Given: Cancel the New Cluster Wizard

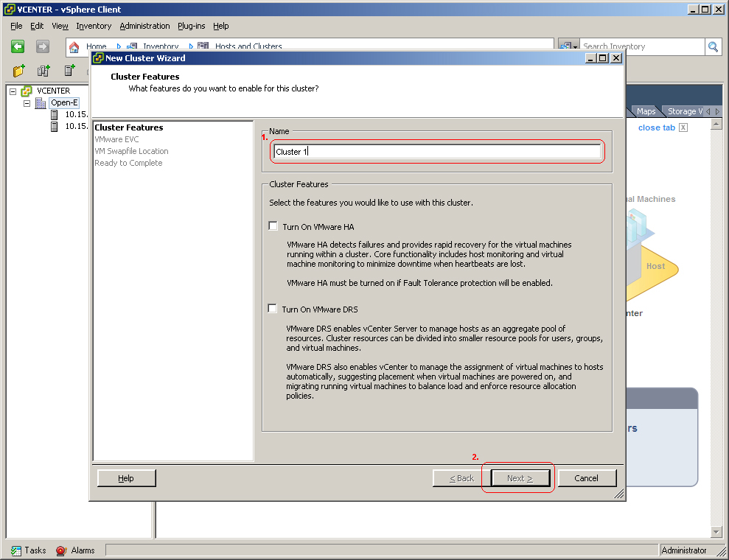Looking at the screenshot, I should (x=587, y=478).
